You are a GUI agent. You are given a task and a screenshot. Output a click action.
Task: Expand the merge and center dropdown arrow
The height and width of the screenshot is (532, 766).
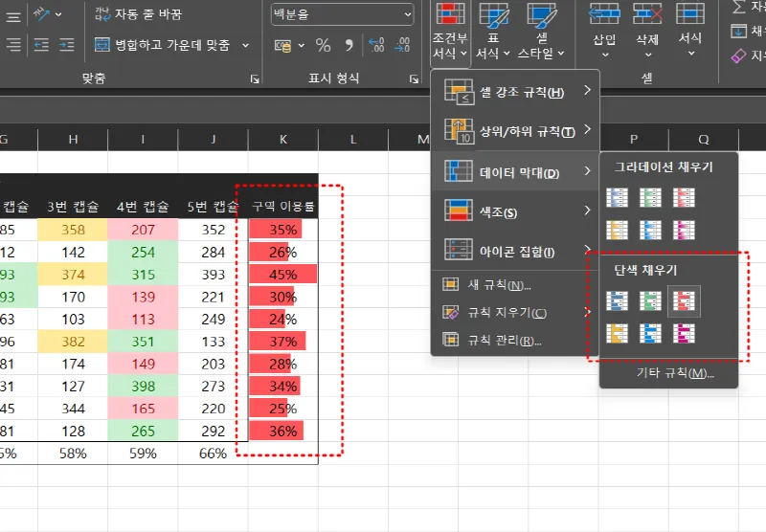click(245, 45)
